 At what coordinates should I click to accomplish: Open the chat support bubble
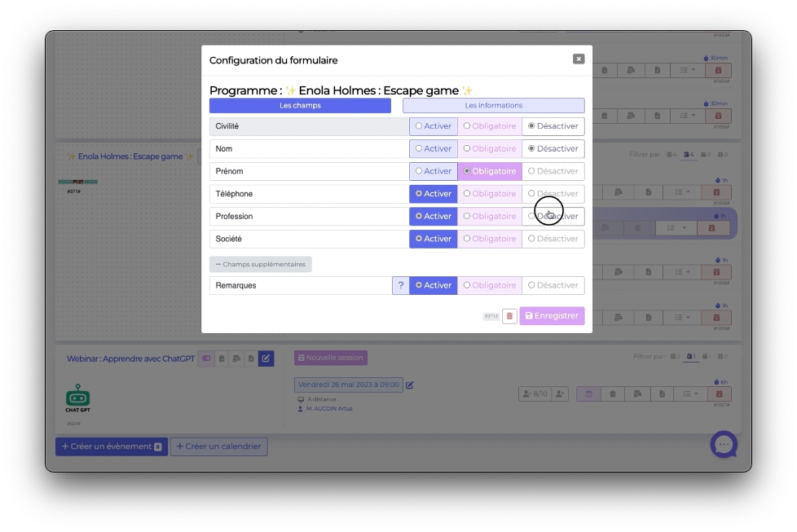[x=724, y=444]
